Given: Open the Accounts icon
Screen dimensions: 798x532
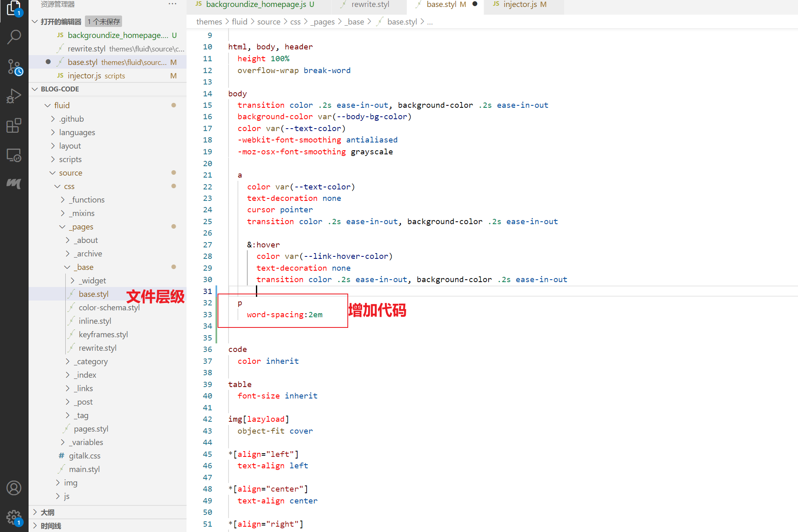Looking at the screenshot, I should 14,488.
